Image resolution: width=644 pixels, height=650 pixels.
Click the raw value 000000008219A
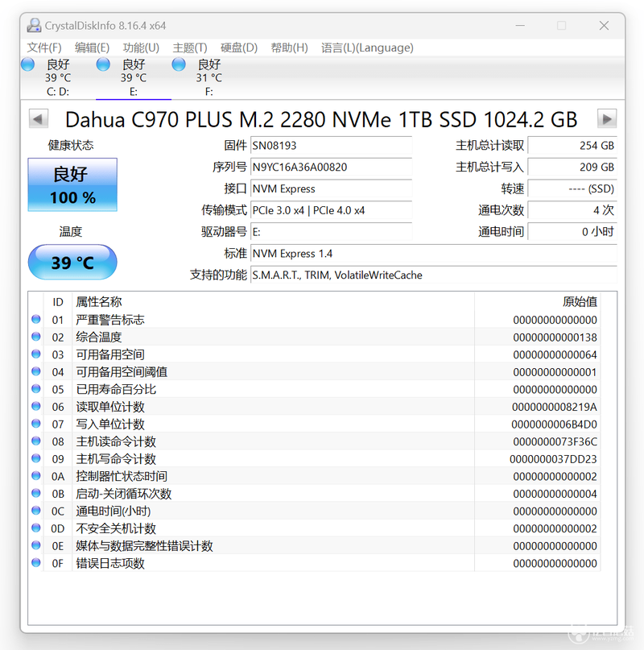pos(555,407)
